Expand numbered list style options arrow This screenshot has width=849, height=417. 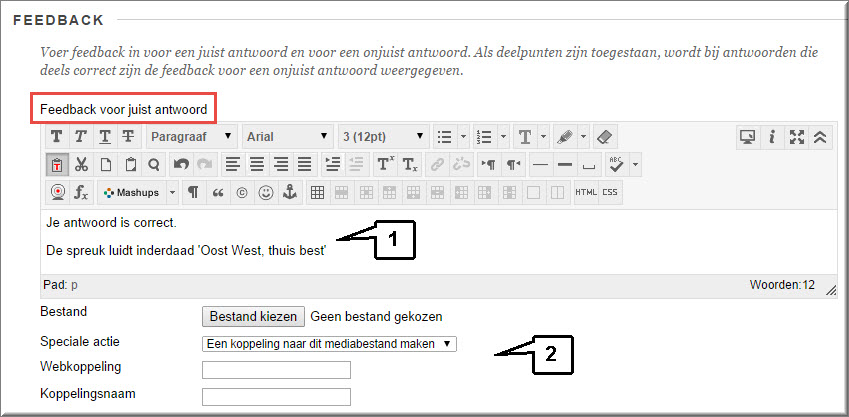click(x=504, y=137)
